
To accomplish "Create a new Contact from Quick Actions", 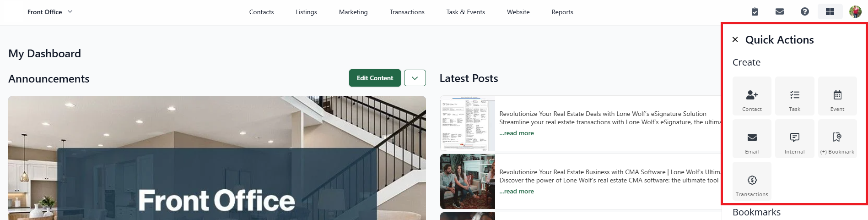I will coord(752,96).
